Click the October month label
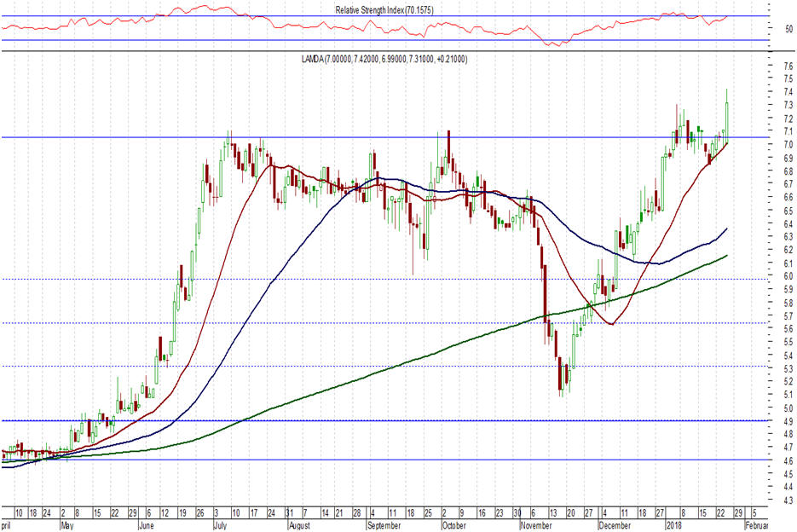The height and width of the screenshot is (532, 797). point(453,525)
